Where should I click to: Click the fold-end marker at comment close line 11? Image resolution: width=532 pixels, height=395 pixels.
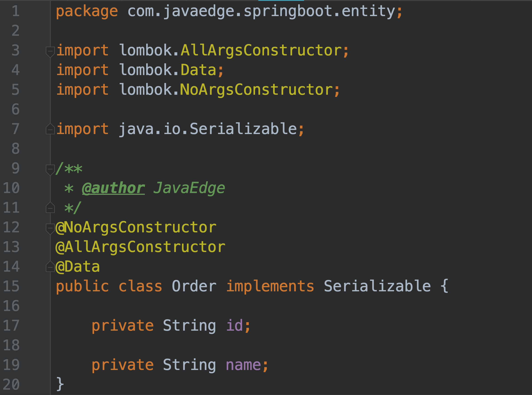point(50,208)
